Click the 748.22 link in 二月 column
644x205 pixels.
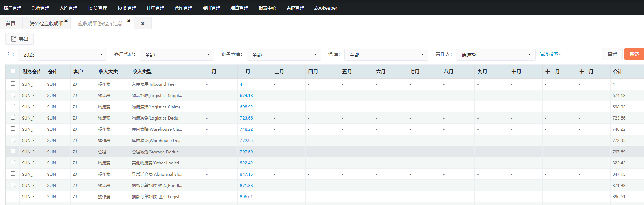[246, 129]
